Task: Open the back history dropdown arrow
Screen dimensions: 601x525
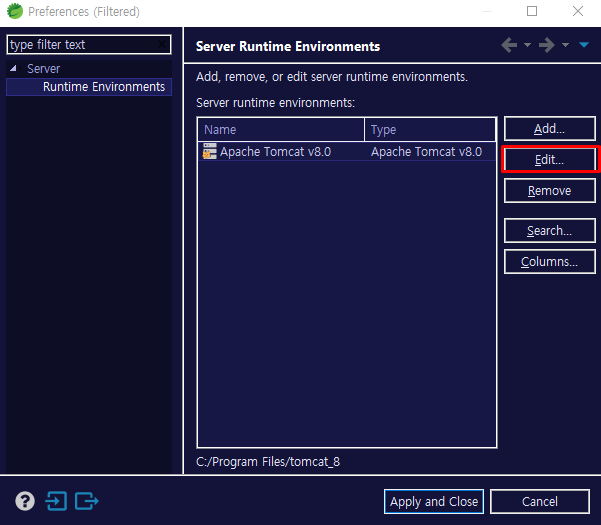Action: click(527, 45)
